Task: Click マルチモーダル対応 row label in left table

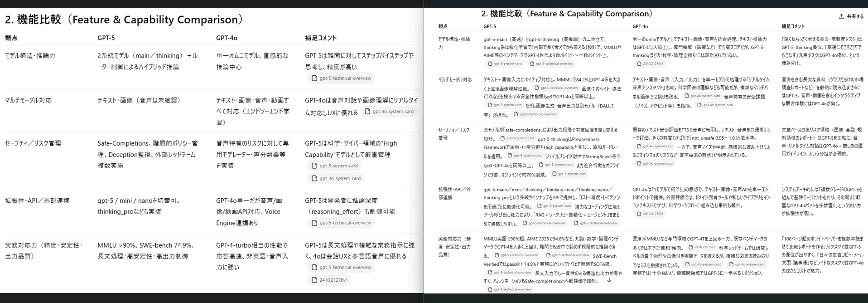Action: pos(28,100)
